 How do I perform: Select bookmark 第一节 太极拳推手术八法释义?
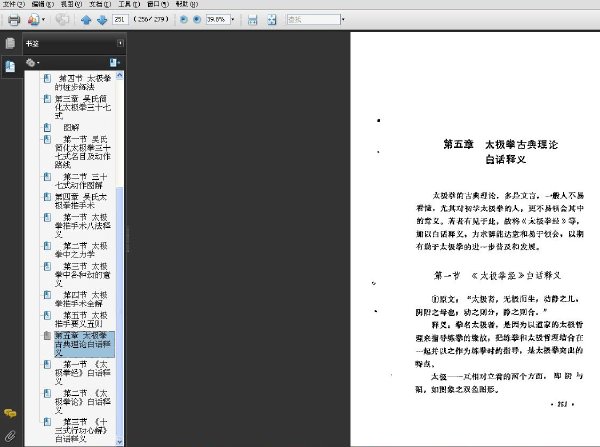tap(83, 225)
